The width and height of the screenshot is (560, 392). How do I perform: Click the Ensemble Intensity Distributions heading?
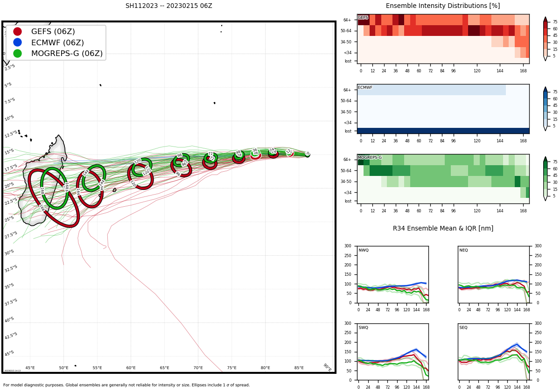442,6
